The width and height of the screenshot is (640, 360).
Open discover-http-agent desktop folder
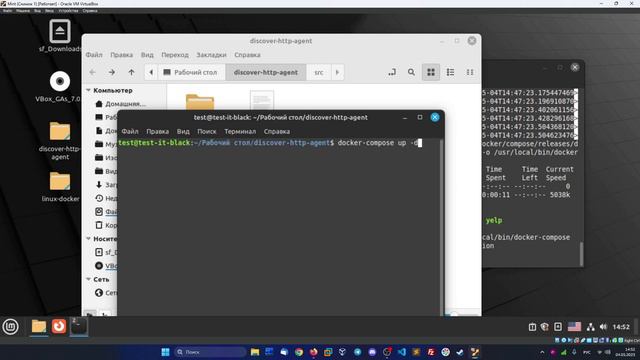[x=60, y=140]
